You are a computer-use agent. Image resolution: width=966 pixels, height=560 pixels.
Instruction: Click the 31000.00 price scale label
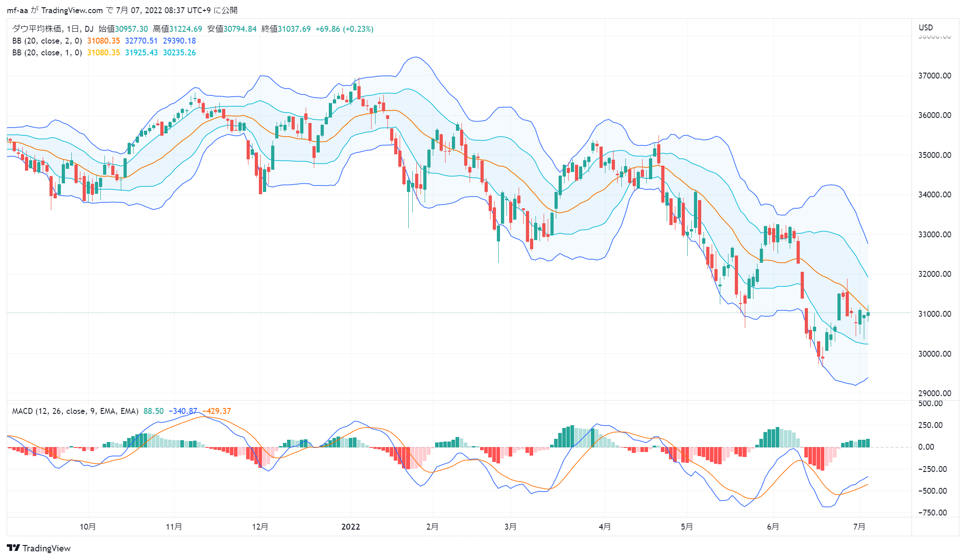click(935, 314)
